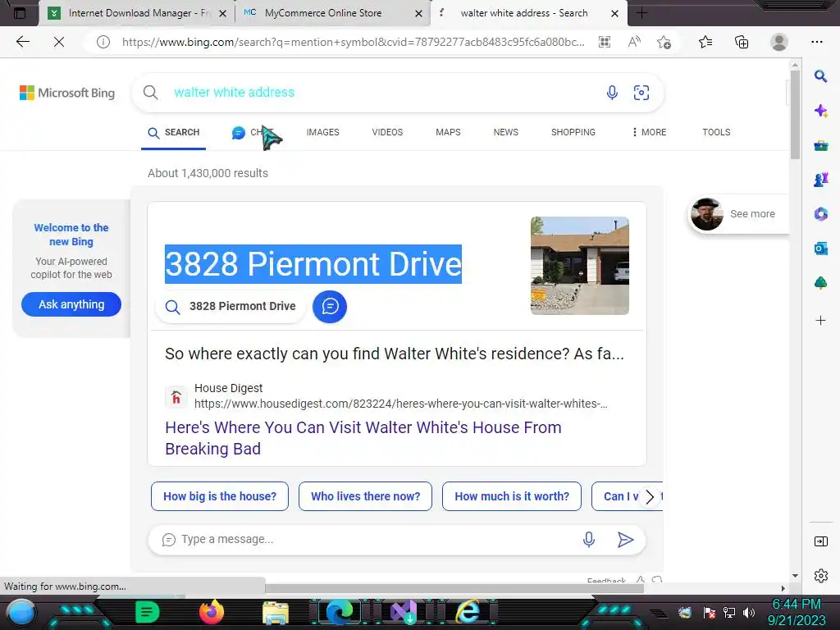Search for 3828 Piermont Drive chip
Image resolution: width=840 pixels, height=630 pixels.
[231, 307]
